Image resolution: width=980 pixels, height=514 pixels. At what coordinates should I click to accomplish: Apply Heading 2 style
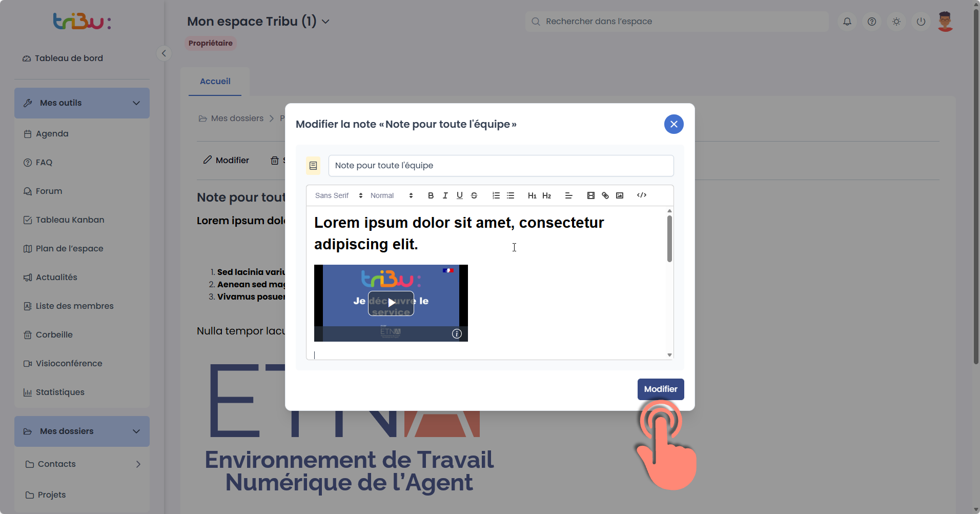(x=547, y=195)
